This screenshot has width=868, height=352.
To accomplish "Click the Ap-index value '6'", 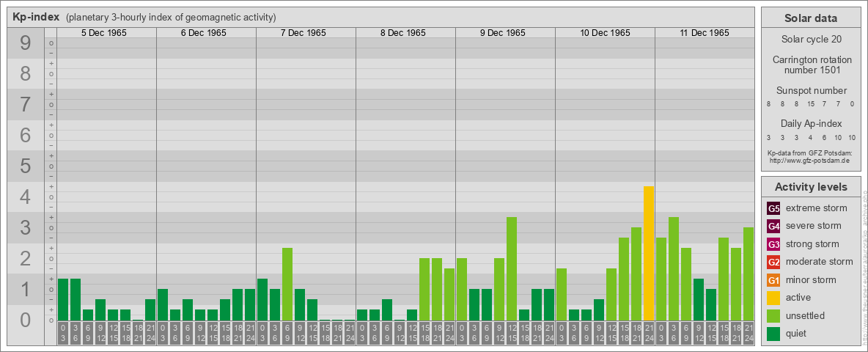I will (x=825, y=136).
